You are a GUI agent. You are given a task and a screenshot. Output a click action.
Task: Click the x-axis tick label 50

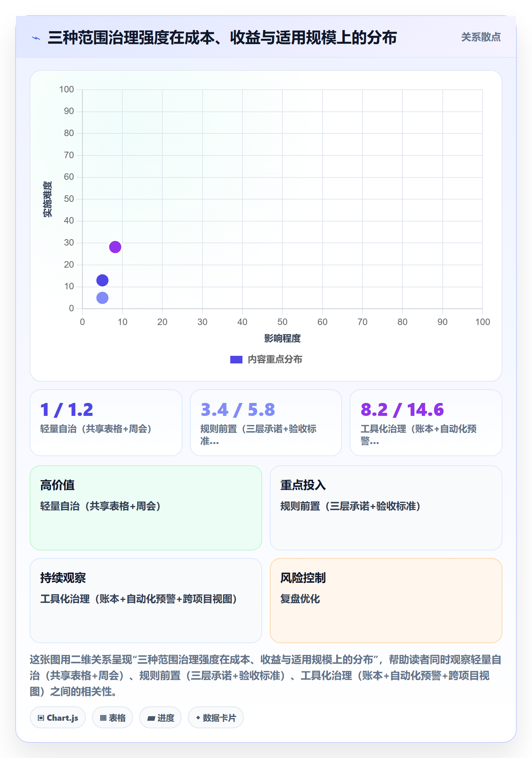tap(282, 322)
